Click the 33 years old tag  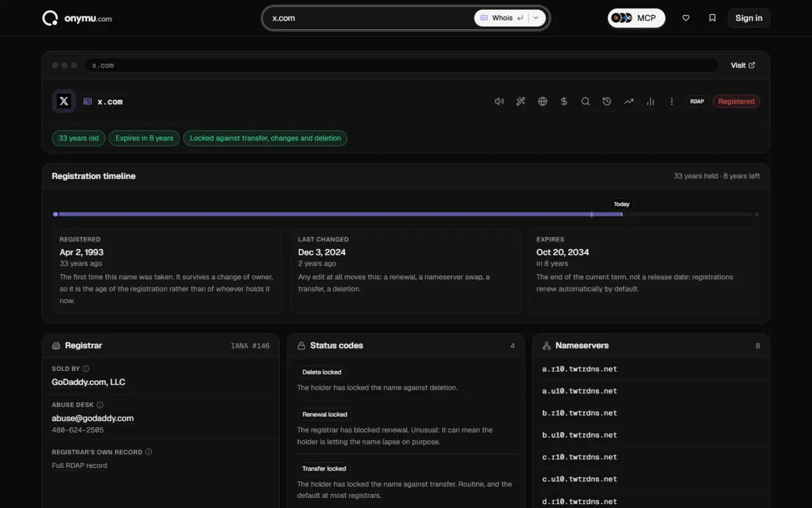coord(79,138)
